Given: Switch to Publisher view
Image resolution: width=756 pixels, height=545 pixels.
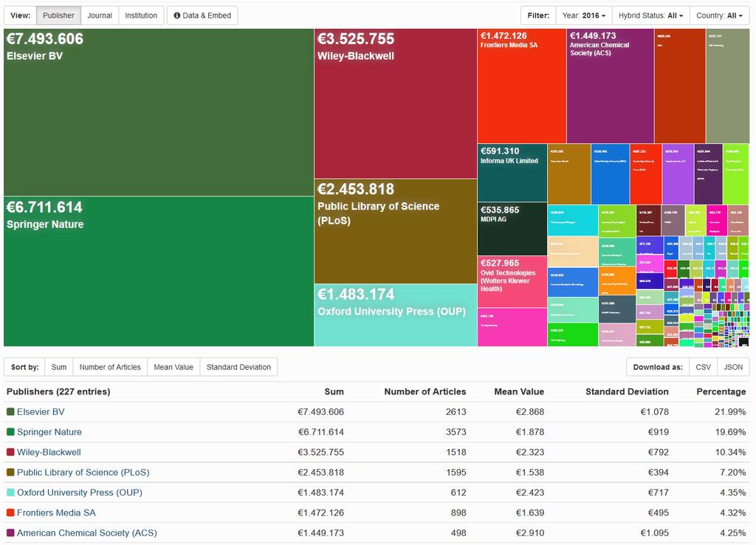Looking at the screenshot, I should pyautogui.click(x=58, y=16).
